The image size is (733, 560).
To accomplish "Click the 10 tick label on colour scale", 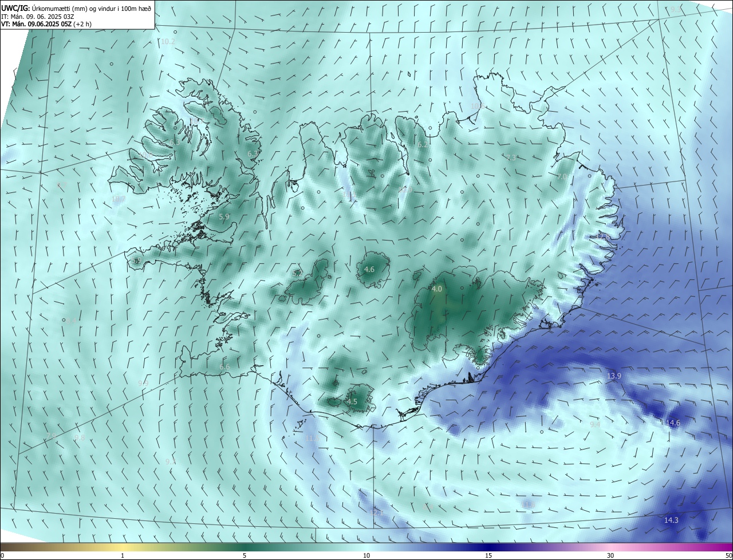I will [366, 555].
